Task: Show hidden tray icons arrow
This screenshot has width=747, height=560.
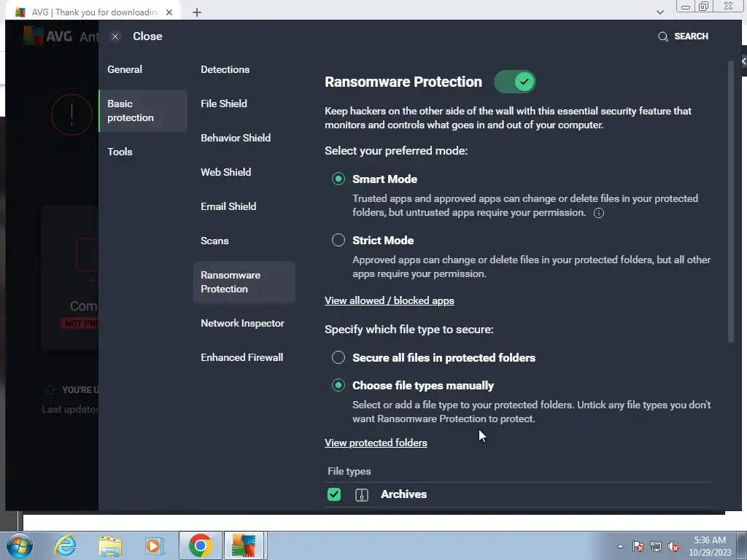Action: pyautogui.click(x=620, y=546)
